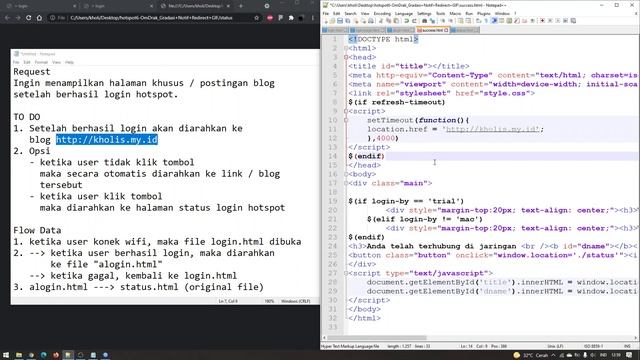Click the Windows (CRLF) status bar entry
640x360 pixels.
click(296, 301)
